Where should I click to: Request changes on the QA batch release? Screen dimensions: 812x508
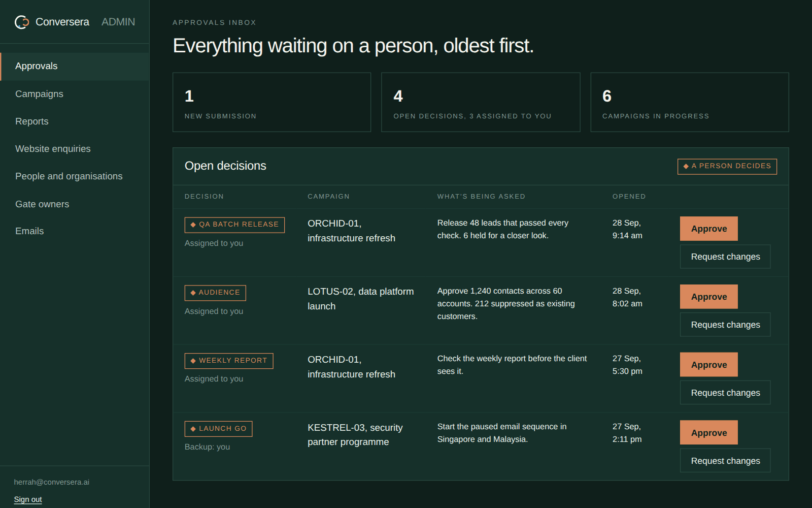pyautogui.click(x=725, y=257)
